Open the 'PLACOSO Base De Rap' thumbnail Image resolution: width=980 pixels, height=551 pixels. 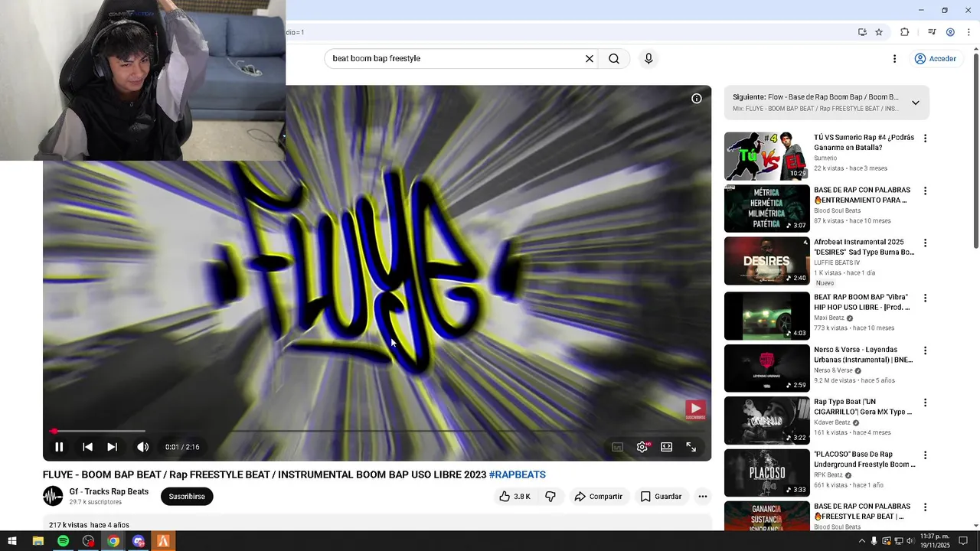click(x=766, y=473)
